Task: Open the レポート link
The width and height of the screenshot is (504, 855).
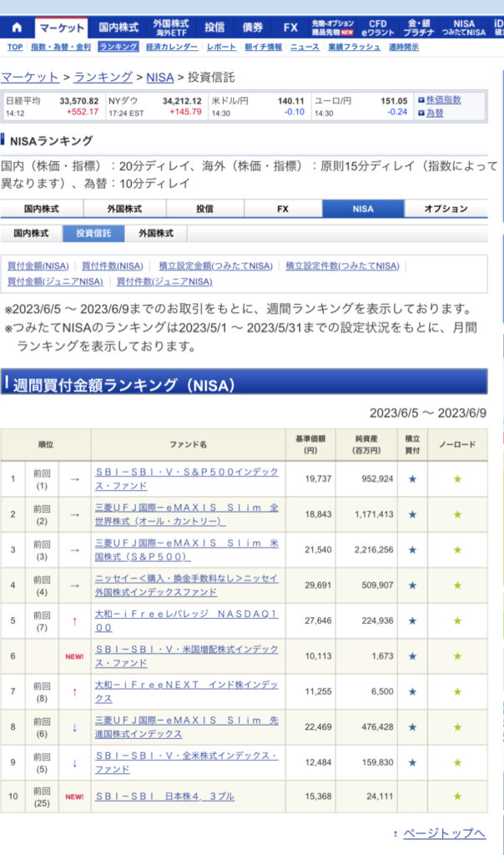Action: coord(221,47)
